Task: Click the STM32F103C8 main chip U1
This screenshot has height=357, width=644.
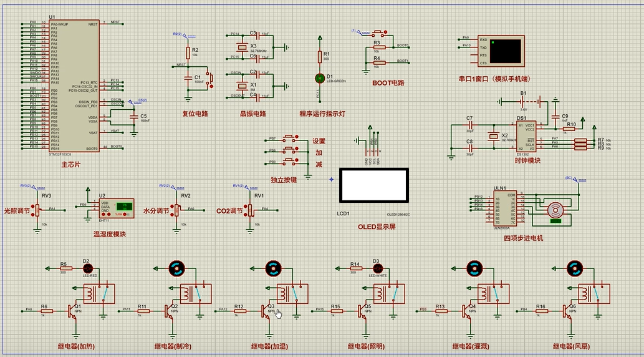Action: [74, 86]
